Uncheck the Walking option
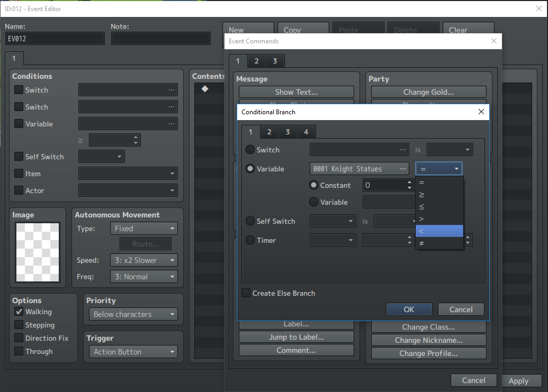 click(19, 312)
